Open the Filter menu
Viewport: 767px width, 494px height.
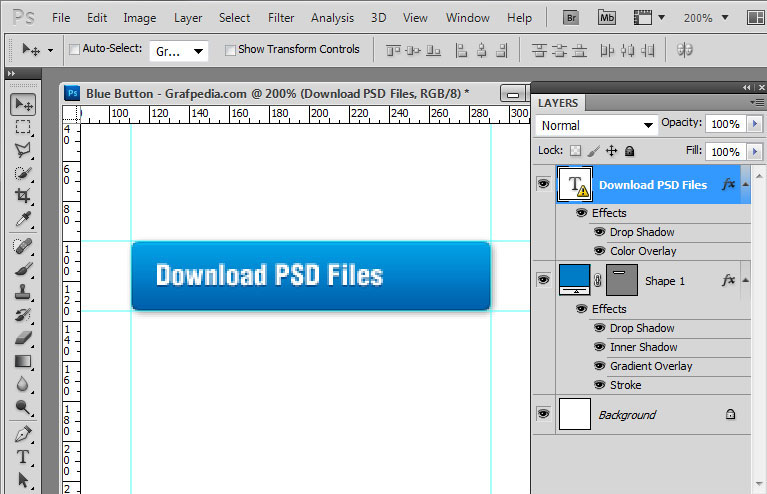click(x=281, y=18)
